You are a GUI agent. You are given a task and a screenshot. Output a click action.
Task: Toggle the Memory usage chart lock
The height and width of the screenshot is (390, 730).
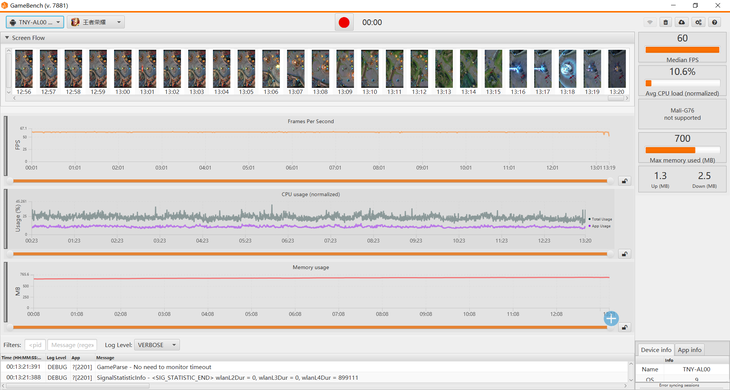(x=624, y=328)
